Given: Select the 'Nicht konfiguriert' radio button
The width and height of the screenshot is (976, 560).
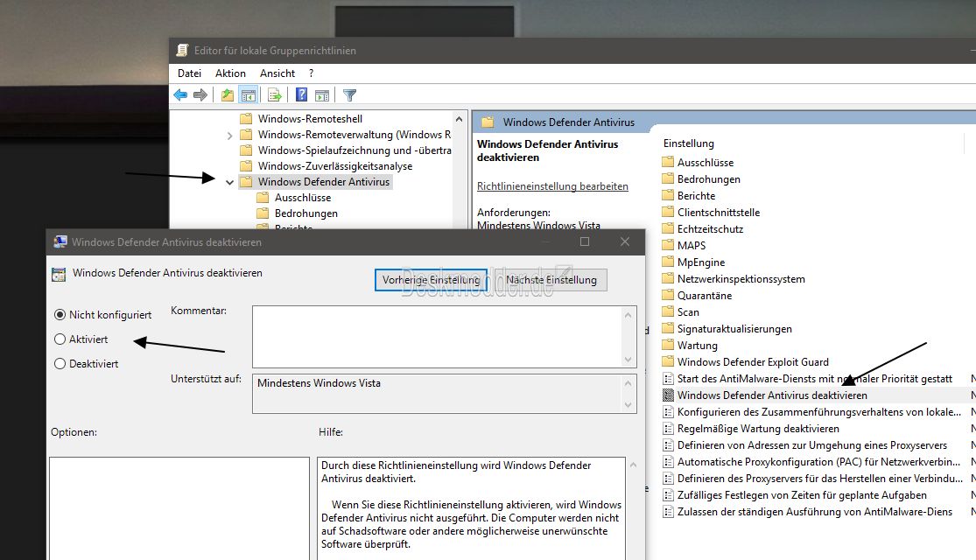Looking at the screenshot, I should coord(60,315).
